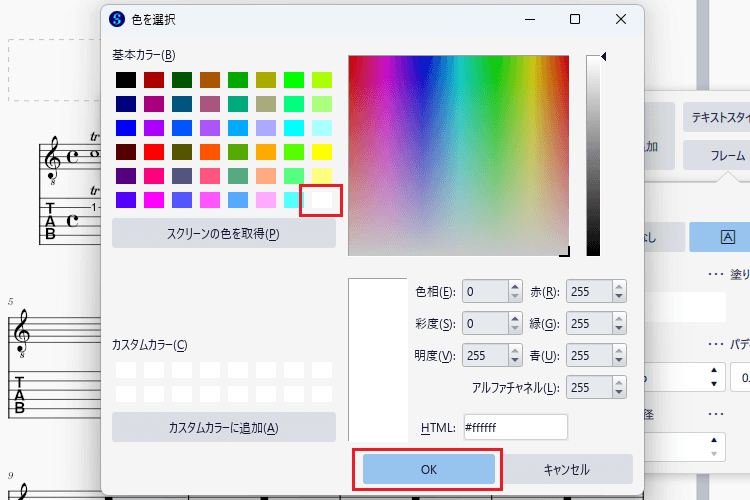Screen dimensions: 750x500
Task: Open the three dots menu beside パディング
Action: point(716,344)
